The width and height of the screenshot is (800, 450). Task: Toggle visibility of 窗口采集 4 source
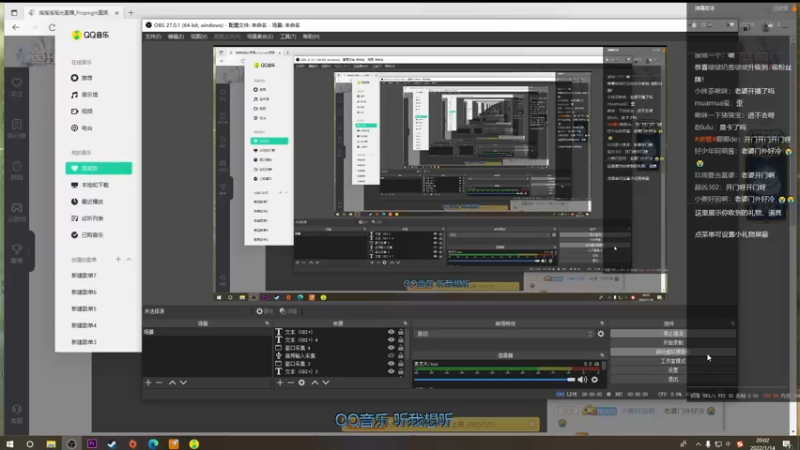pos(391,347)
